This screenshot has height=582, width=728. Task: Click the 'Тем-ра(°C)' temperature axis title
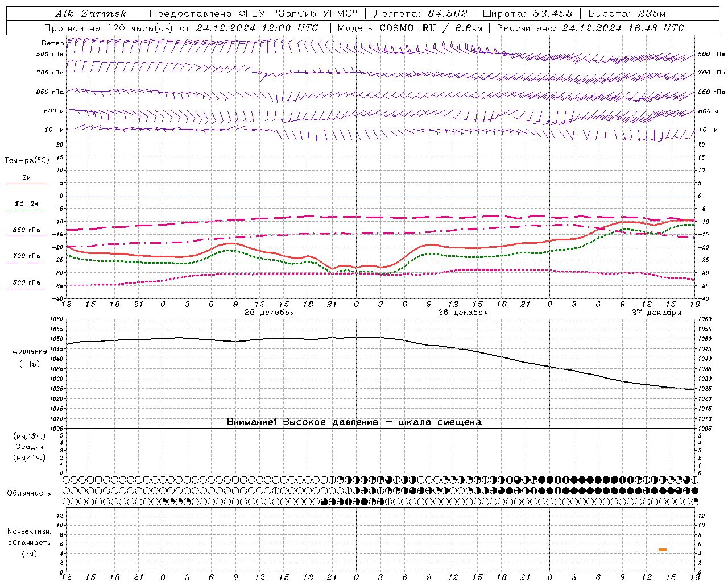click(27, 161)
